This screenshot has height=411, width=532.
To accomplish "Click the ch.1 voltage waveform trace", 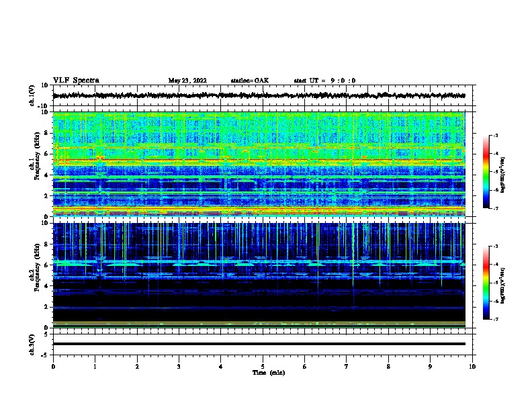I will click(x=259, y=95).
